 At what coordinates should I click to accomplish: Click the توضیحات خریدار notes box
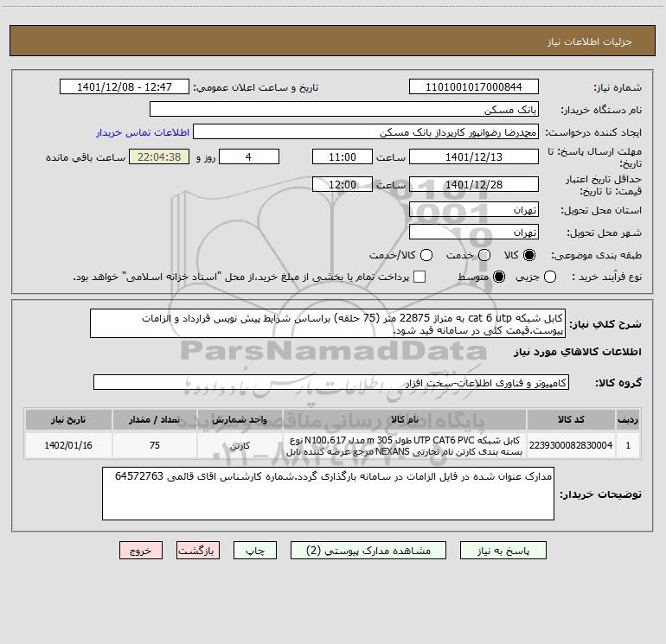(x=329, y=494)
